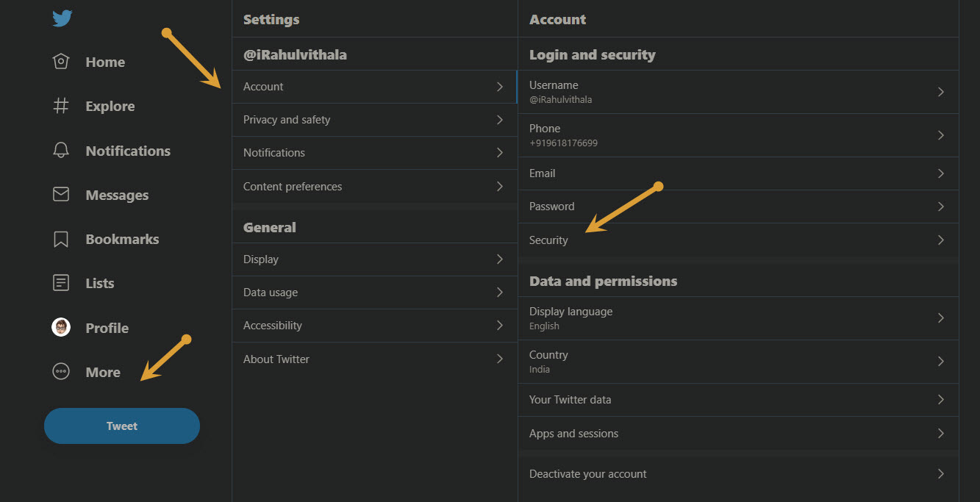Open the Security setting

point(738,240)
